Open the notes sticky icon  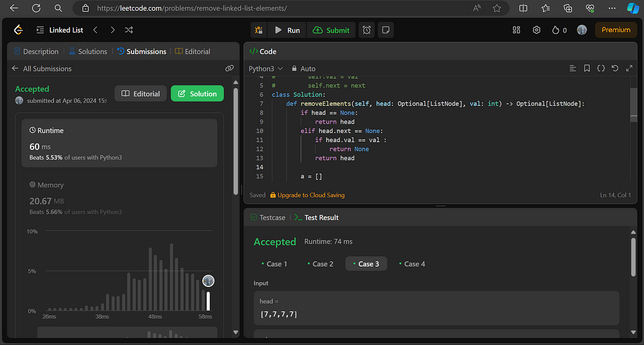coord(385,30)
